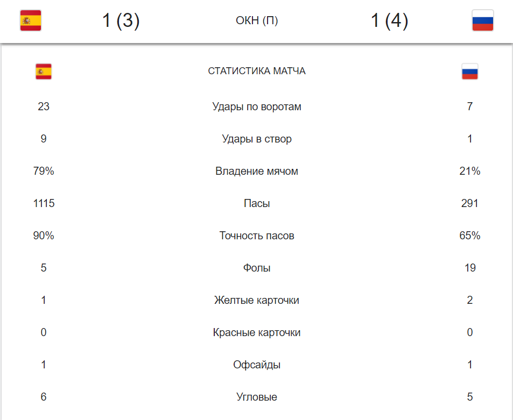Select the Владение мячом stat label

(257, 171)
